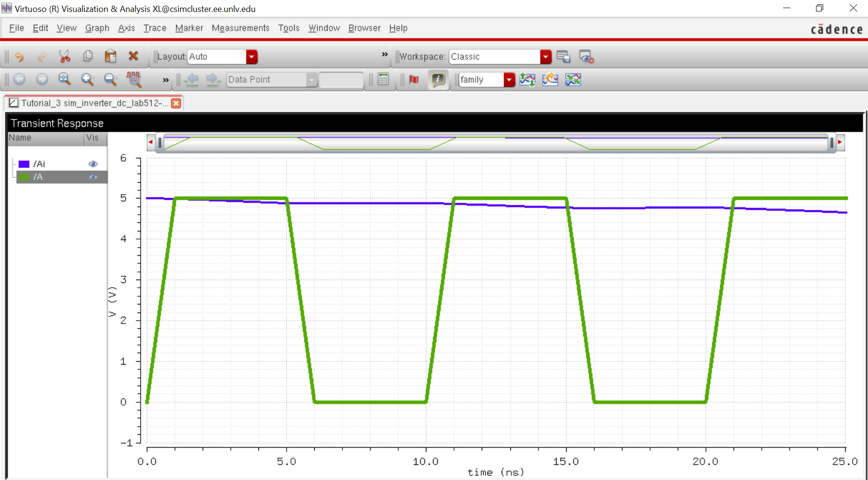Click right arrow of the overview scrollbar
This screenshot has height=480, width=868.
coord(840,142)
